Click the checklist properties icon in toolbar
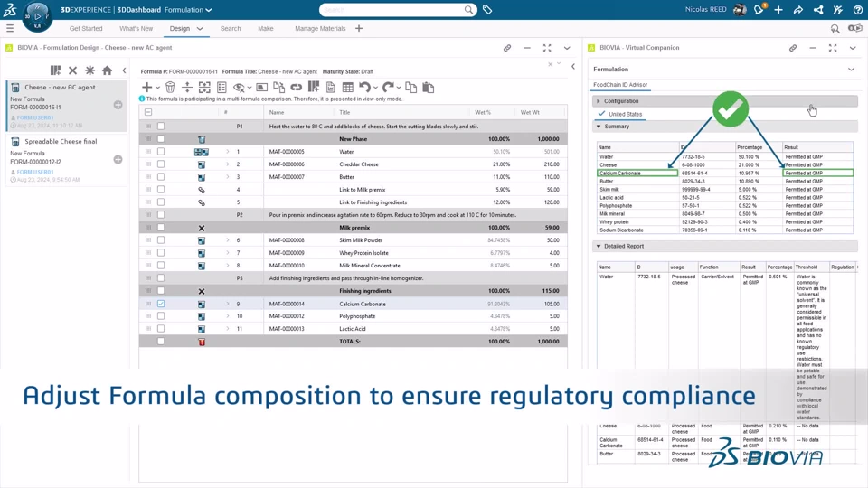This screenshot has width=868, height=488. click(x=222, y=87)
